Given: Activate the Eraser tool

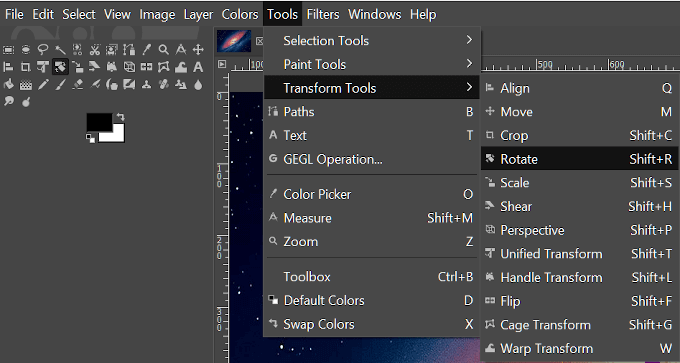Looking at the screenshot, I should [x=77, y=85].
